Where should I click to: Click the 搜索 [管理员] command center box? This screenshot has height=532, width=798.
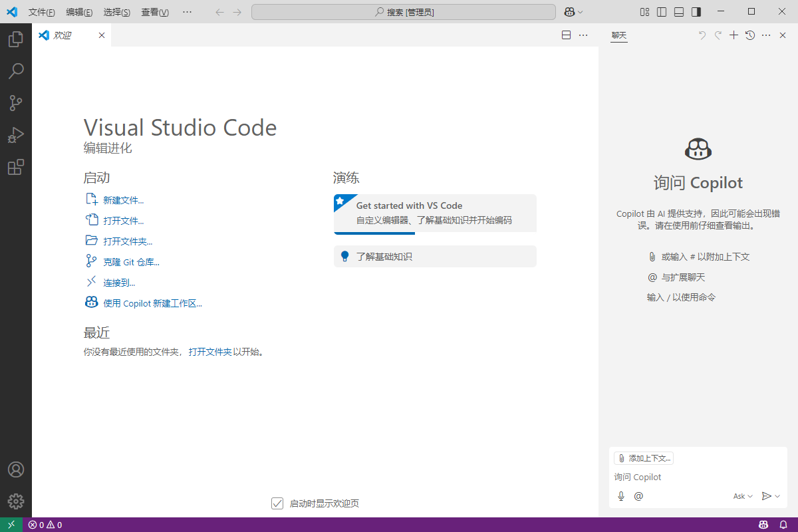pos(404,12)
